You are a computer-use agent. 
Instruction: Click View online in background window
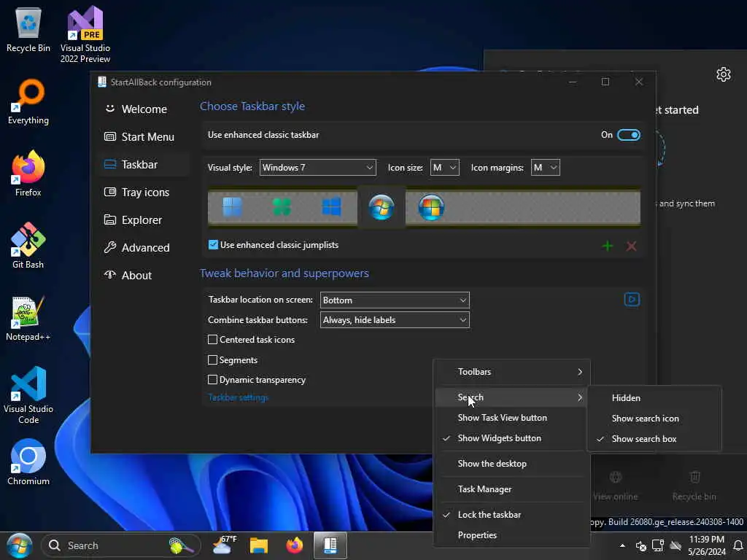[x=616, y=486]
